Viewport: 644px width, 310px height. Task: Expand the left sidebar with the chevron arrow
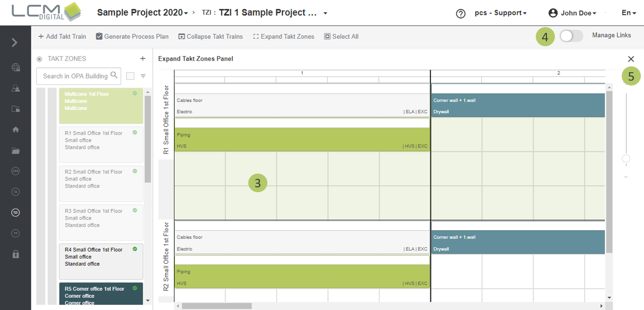(15, 42)
